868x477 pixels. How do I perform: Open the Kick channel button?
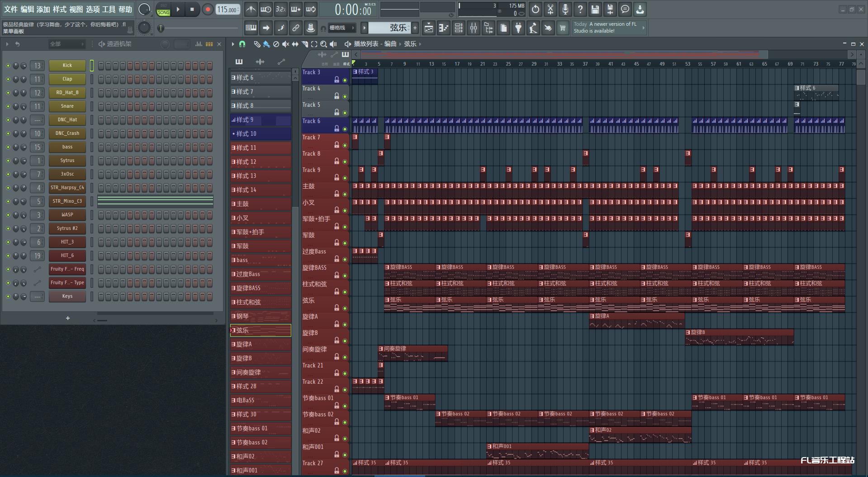(67, 66)
